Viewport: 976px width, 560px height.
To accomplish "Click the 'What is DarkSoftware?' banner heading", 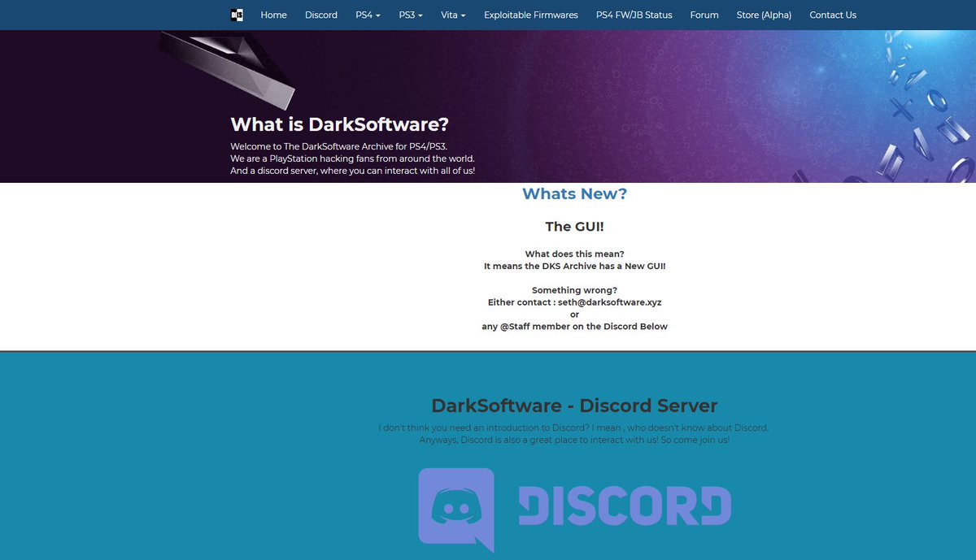I will 339,124.
